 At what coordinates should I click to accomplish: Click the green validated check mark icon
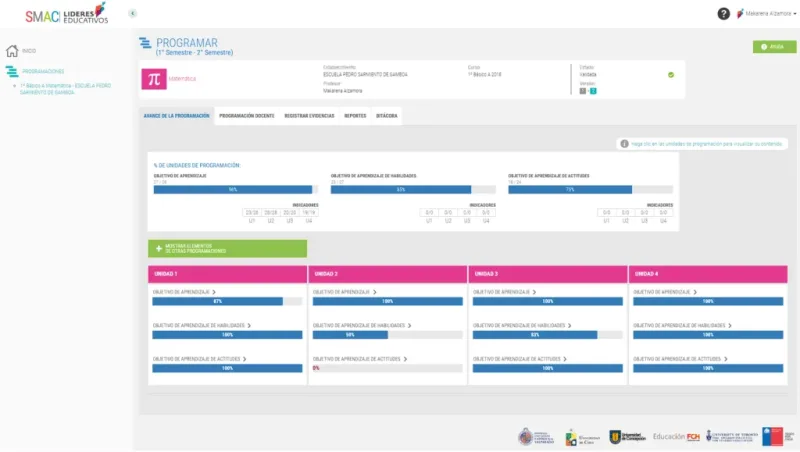(x=671, y=75)
